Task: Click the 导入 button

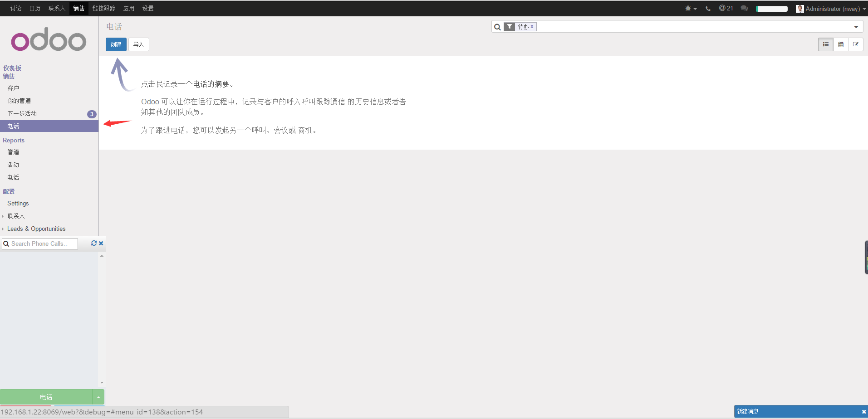Action: 138,44
